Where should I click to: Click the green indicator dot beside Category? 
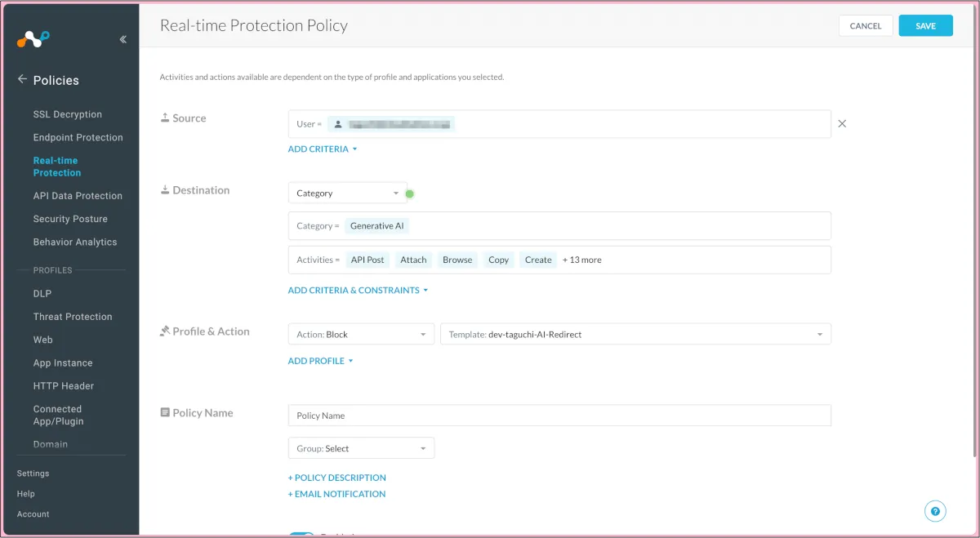[410, 193]
